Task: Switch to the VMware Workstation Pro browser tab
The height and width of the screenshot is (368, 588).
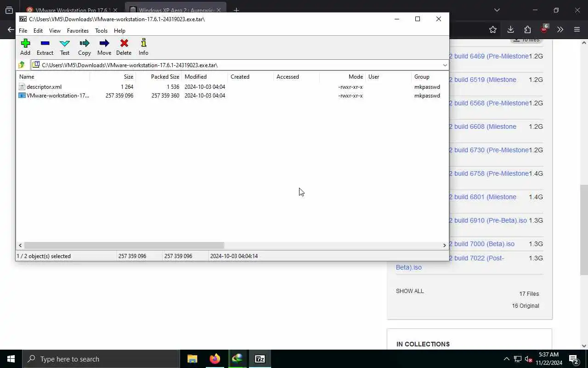Action: (71, 10)
